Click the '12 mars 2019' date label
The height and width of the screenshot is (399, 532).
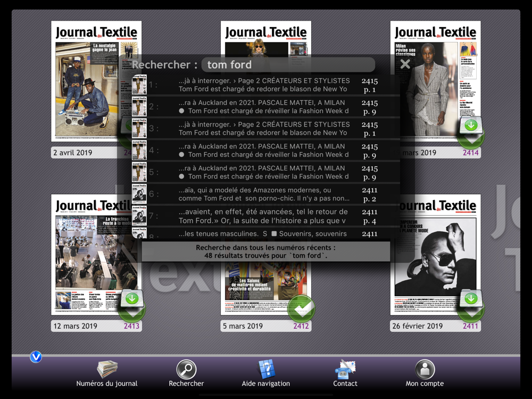[76, 326]
